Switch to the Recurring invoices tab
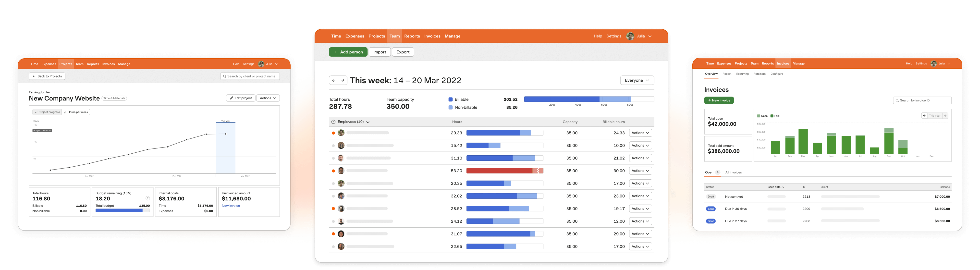 tap(742, 74)
